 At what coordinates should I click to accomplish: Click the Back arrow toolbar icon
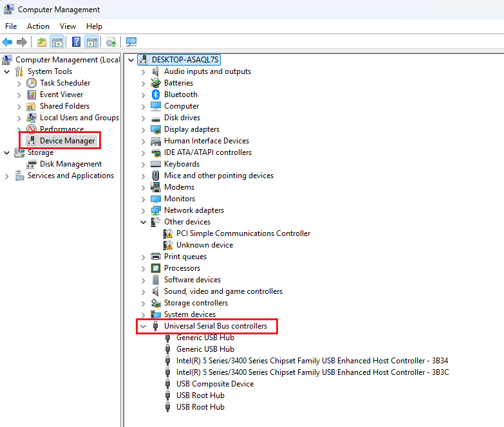pos(7,42)
